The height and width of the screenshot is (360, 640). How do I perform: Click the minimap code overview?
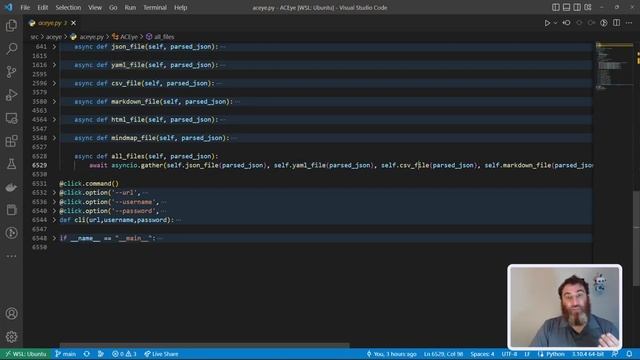(x=614, y=65)
